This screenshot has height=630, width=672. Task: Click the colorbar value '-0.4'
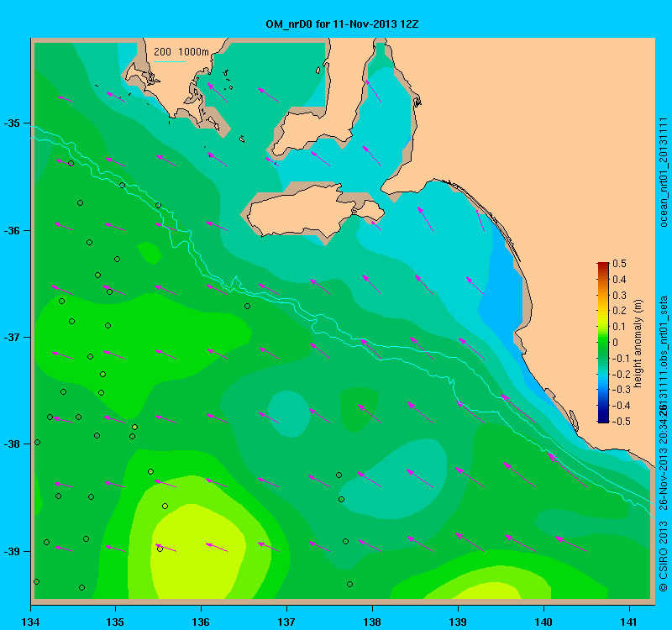tap(621, 406)
